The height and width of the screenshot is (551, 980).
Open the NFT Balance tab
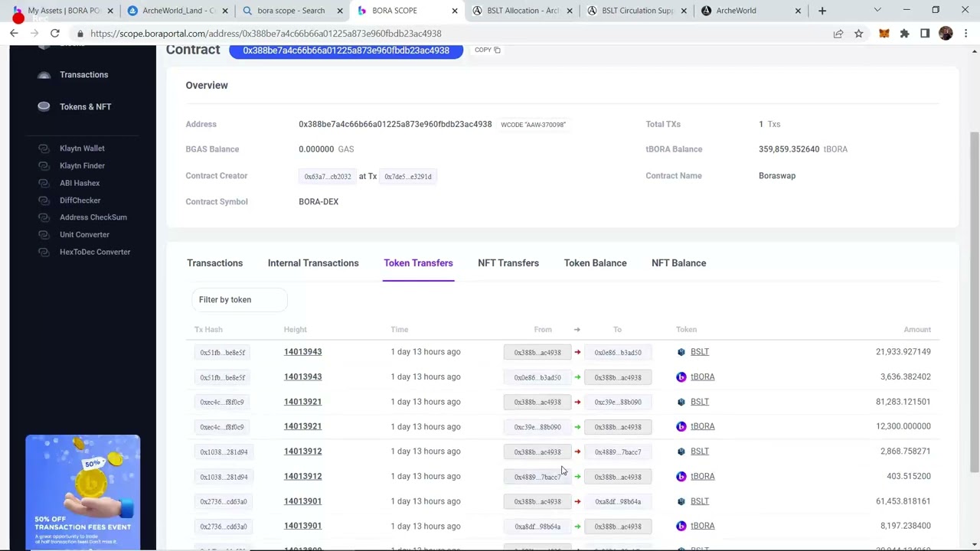coord(678,263)
